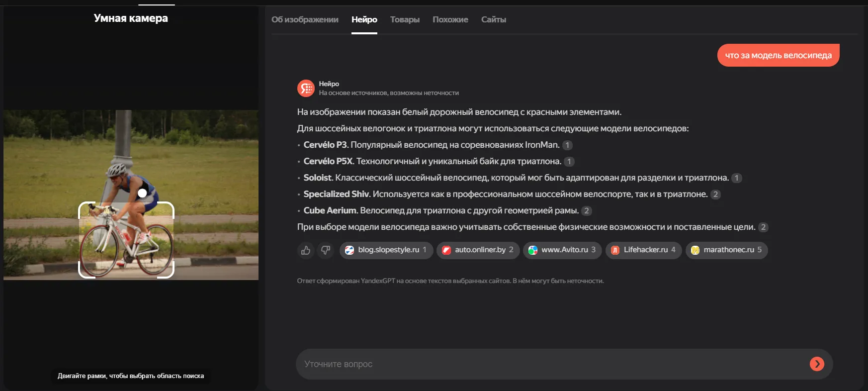Screen dimensions: 868x391
Task: Open the blog.slopestyle.ru source link
Action: click(x=386, y=250)
